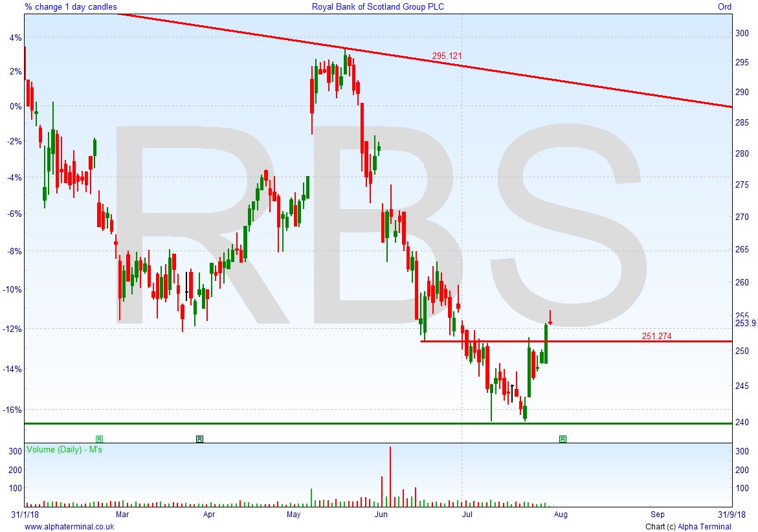758x532 pixels.
Task: Open the Alpha Terminal chart credit link
Action: (704, 527)
